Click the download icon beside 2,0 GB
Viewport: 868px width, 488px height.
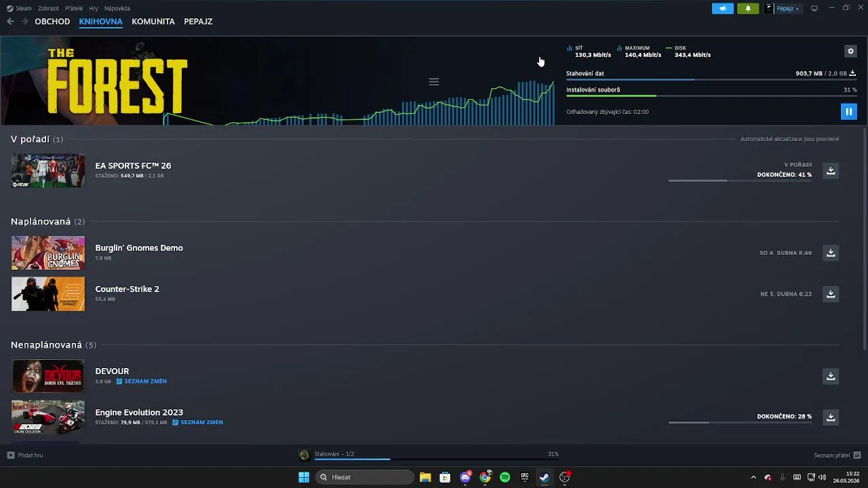(x=852, y=73)
